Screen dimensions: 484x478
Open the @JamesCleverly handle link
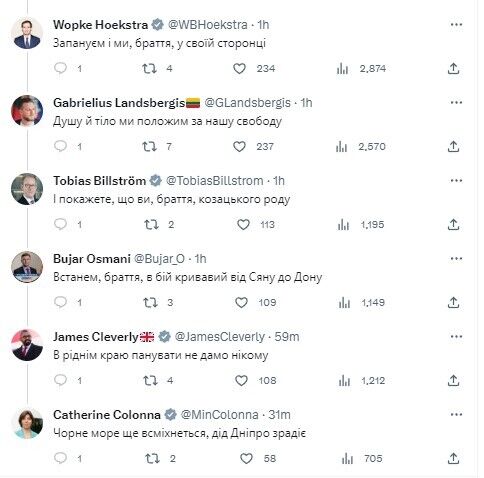(x=220, y=337)
